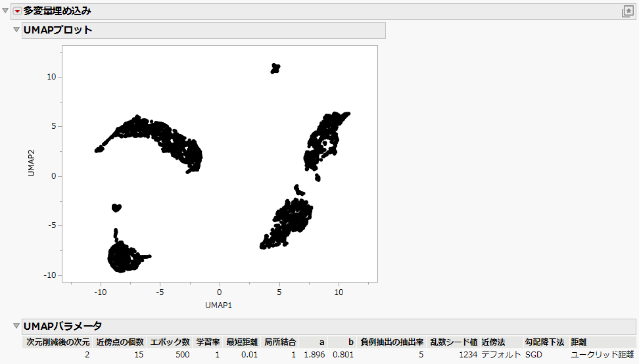Click the エポック数 column header
The height and width of the screenshot is (364, 639).
point(170,342)
